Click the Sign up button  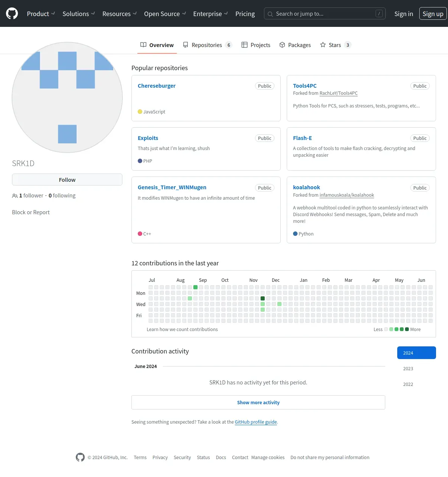tap(433, 14)
